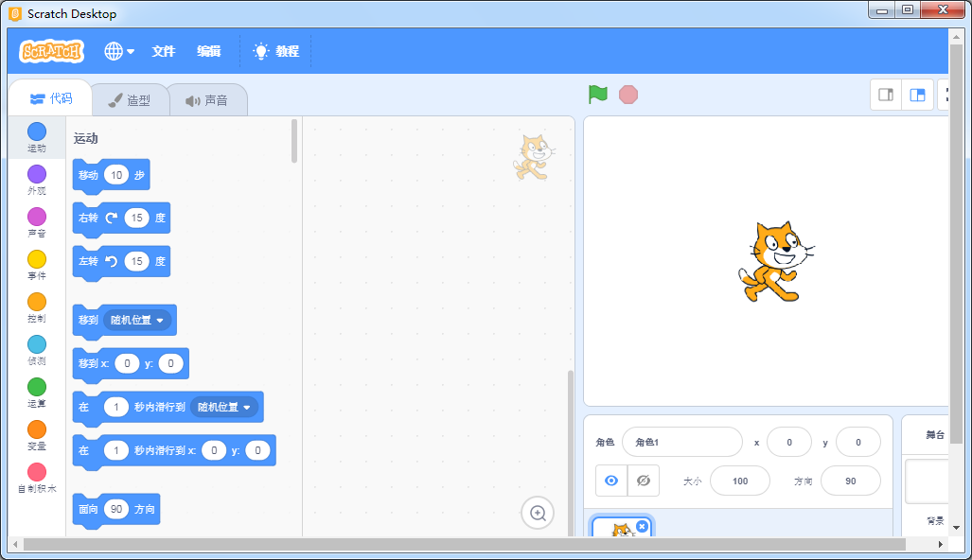
Task: Click the 运动 palette heading
Action: coord(85,138)
